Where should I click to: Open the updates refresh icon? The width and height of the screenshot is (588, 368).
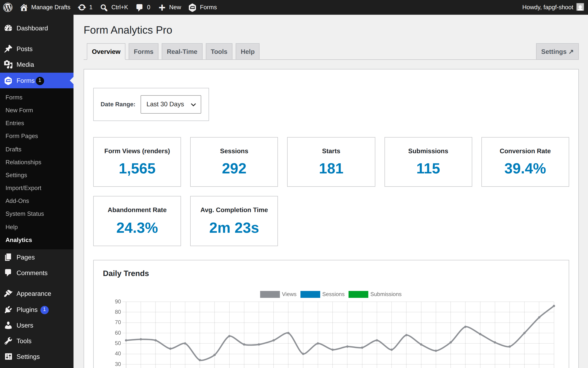[82, 7]
